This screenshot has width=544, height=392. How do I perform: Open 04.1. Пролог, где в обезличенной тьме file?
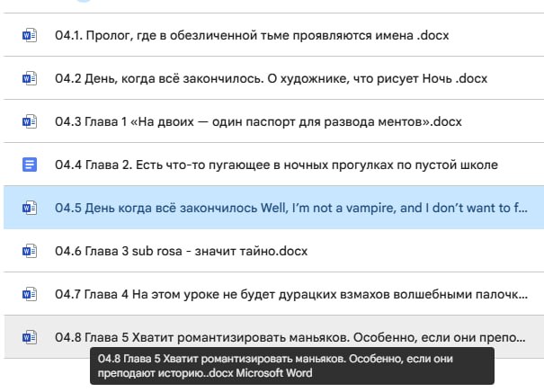pos(252,35)
